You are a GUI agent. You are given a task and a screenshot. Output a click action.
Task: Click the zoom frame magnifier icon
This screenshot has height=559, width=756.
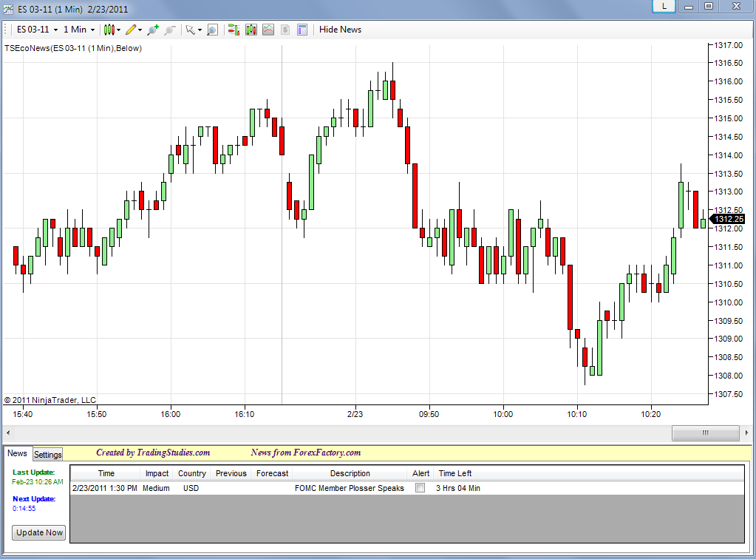click(212, 30)
